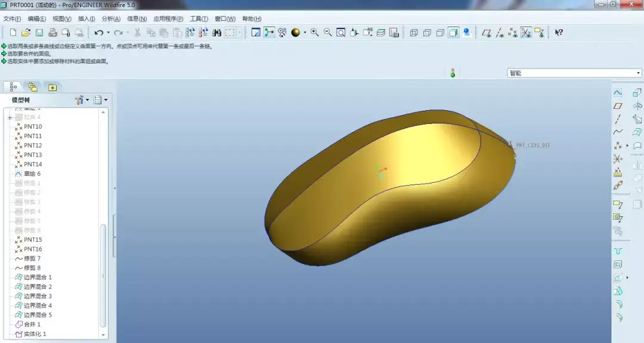This screenshot has width=644, height=343.
Task: Switch to the Model Tree tab
Action: pos(13,87)
